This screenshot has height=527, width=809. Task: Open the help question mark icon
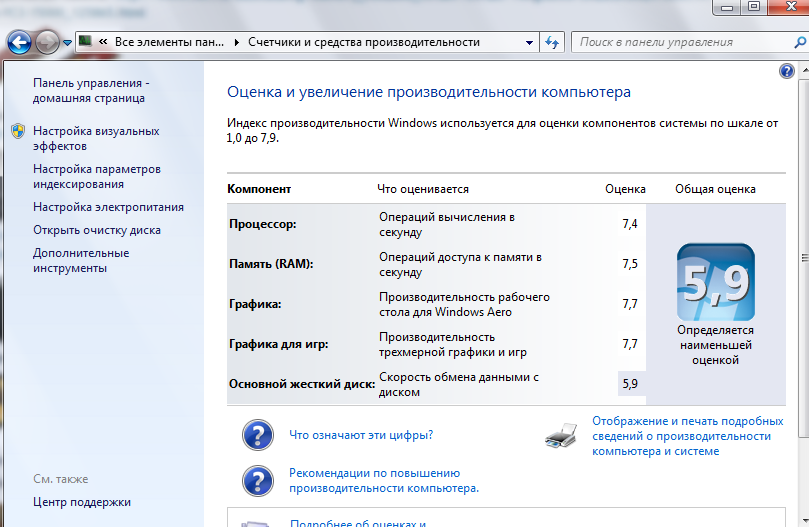tap(786, 71)
